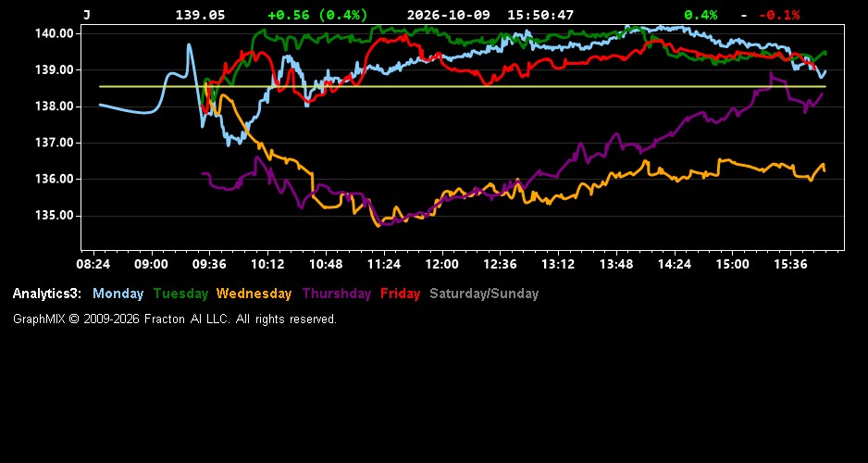
Task: Click the red -0.1% header value
Action: (779, 15)
